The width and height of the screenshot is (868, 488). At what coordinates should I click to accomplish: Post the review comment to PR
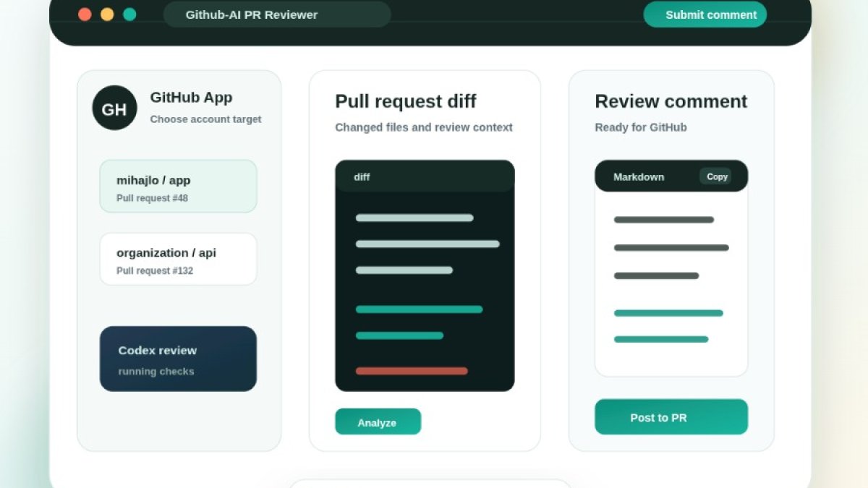[671, 417]
